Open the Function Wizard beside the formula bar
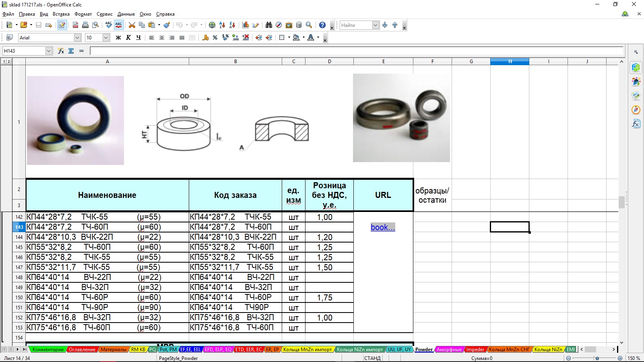The height and width of the screenshot is (362, 644). tap(61, 51)
